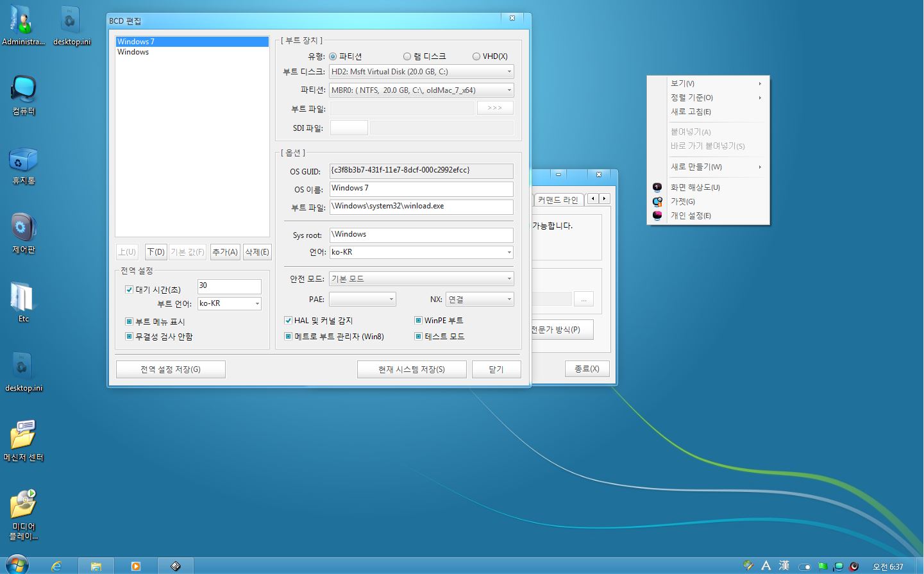The image size is (924, 574).
Task: Click the globe-pencil tray icon
Action: coord(748,566)
